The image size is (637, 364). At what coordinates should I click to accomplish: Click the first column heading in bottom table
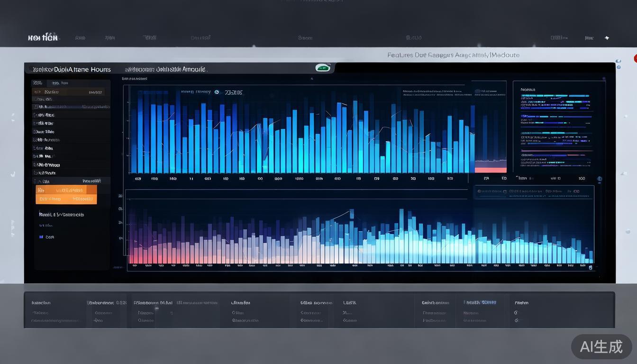41,302
